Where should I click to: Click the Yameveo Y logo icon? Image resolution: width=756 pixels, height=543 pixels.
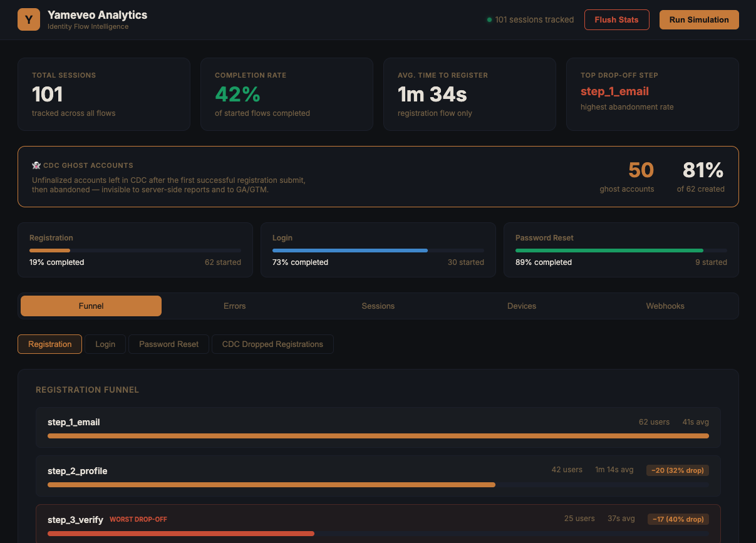tap(29, 19)
